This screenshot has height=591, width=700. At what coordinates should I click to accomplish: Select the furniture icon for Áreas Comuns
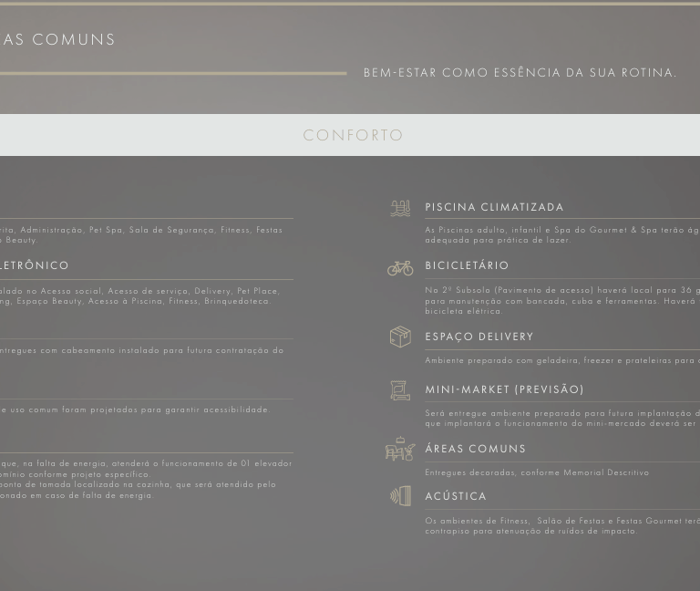pyautogui.click(x=400, y=449)
